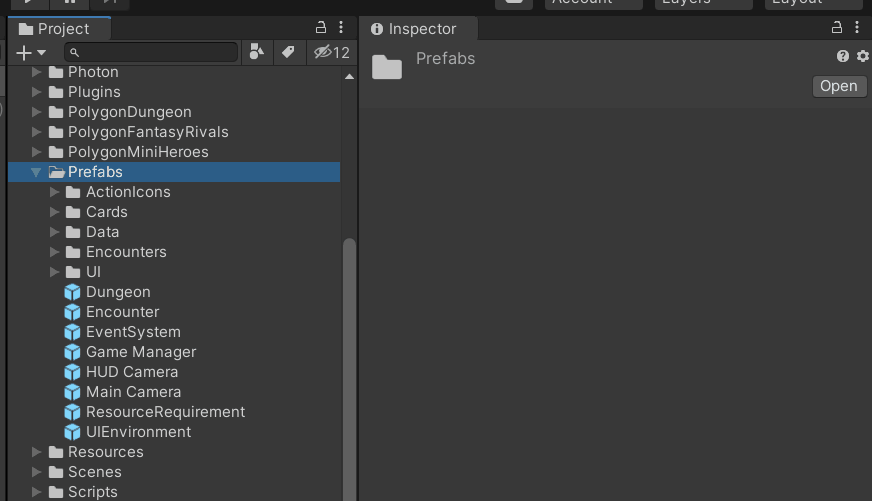Click the Dungeon prefab cube icon
Viewport: 872px width, 501px height.
72,292
